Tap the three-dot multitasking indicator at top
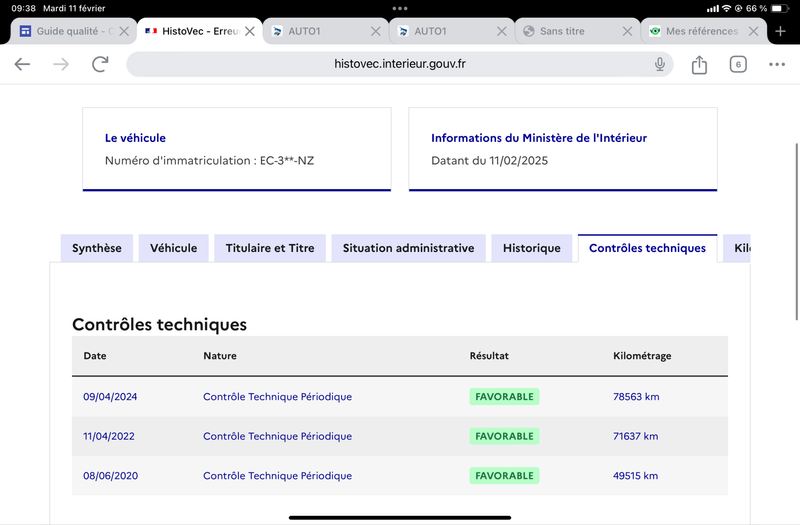The image size is (800, 525). coord(400,8)
